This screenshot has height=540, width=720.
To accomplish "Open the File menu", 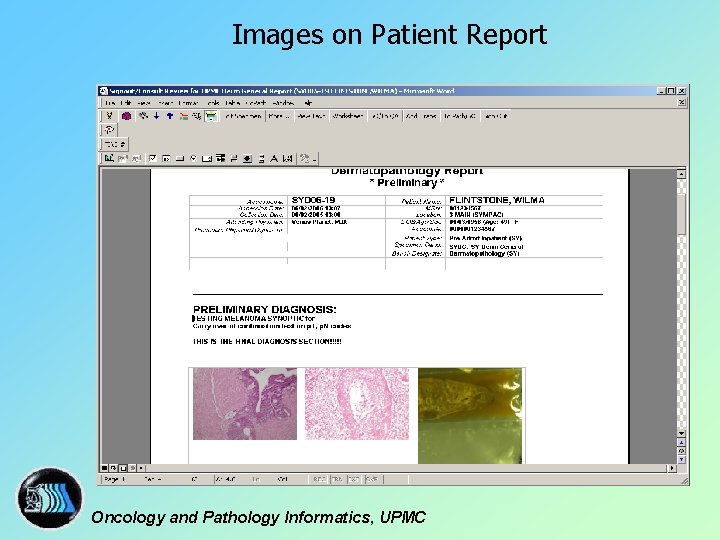I will (x=110, y=103).
